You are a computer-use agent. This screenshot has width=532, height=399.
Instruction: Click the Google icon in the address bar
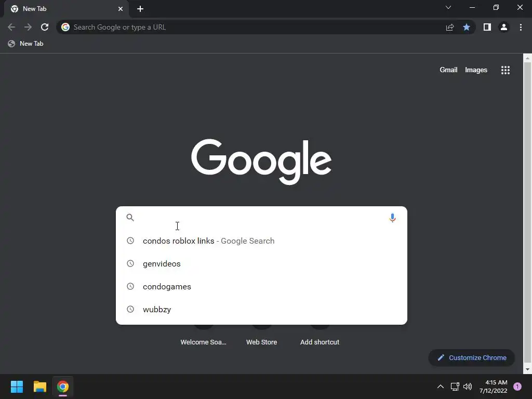pyautogui.click(x=65, y=27)
